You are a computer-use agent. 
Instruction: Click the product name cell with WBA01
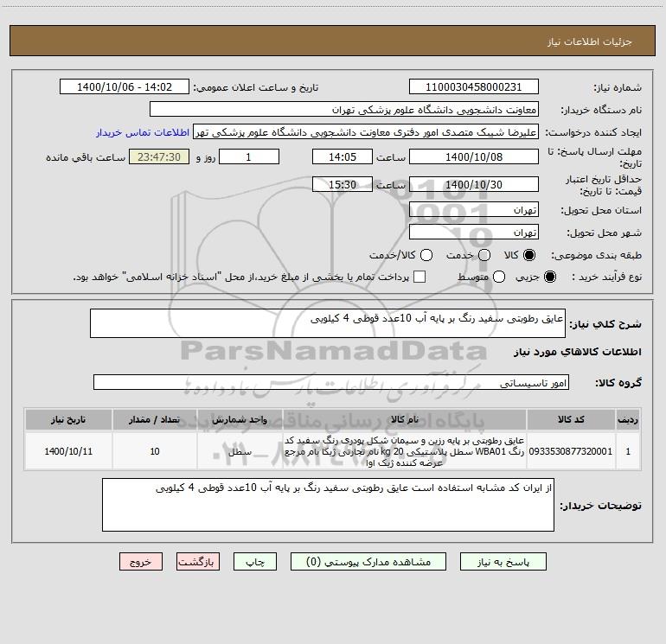pyautogui.click(x=405, y=451)
